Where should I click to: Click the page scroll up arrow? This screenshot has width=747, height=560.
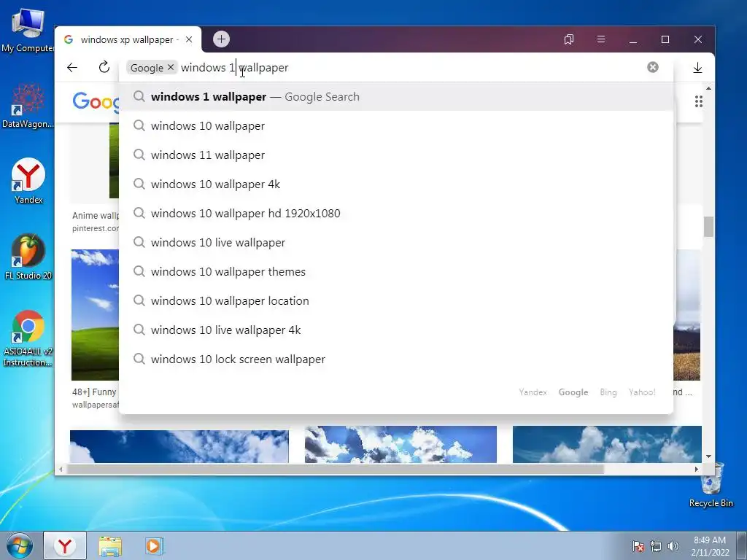click(708, 88)
